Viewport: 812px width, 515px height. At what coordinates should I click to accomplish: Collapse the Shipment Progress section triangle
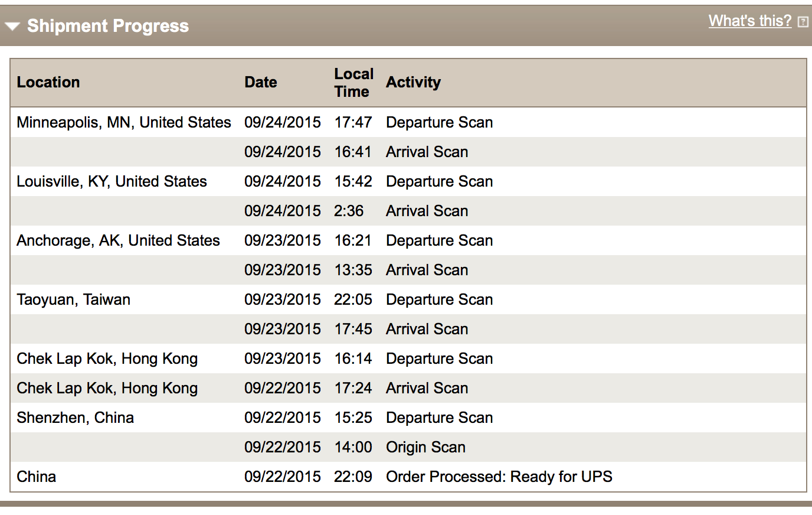pyautogui.click(x=12, y=26)
